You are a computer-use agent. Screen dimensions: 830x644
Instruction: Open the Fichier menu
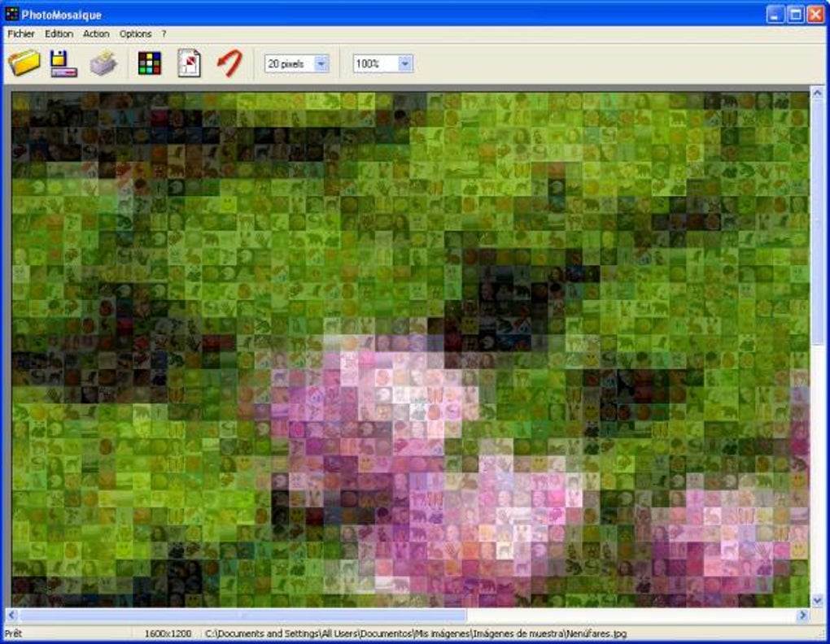tap(21, 34)
